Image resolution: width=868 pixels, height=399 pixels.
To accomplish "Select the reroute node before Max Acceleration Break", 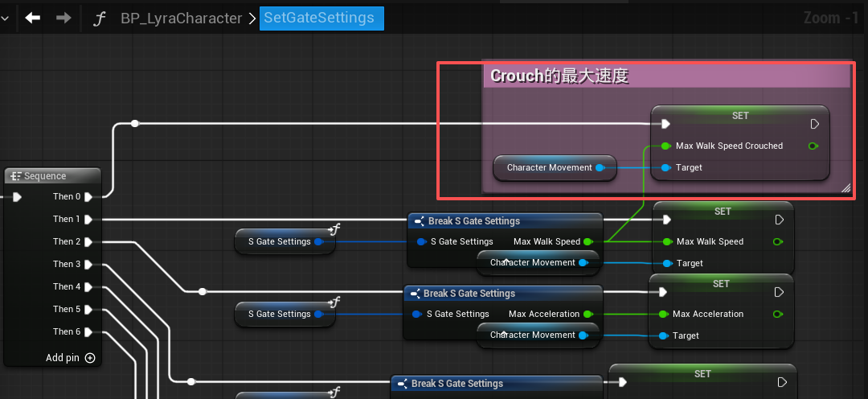I will tap(203, 291).
